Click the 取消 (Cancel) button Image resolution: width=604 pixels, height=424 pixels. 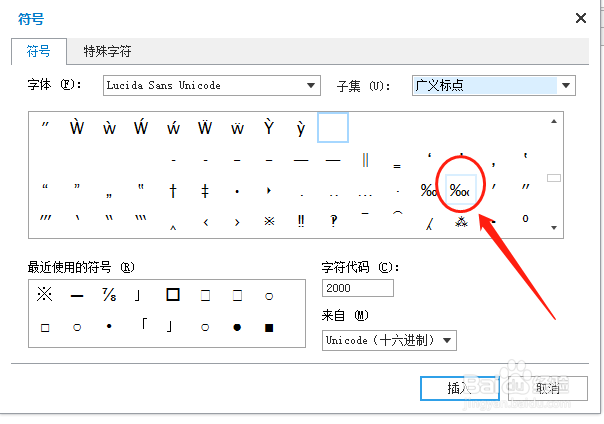point(548,388)
